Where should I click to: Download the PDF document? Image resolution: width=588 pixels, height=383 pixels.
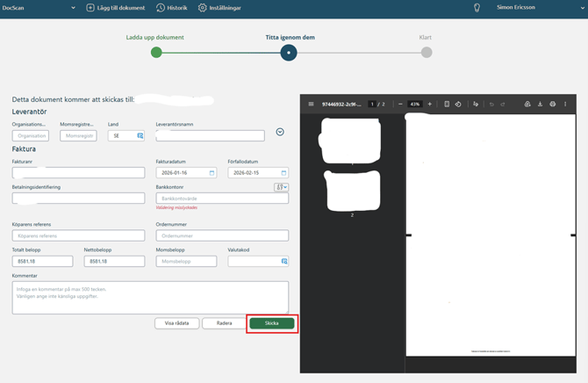pos(540,104)
